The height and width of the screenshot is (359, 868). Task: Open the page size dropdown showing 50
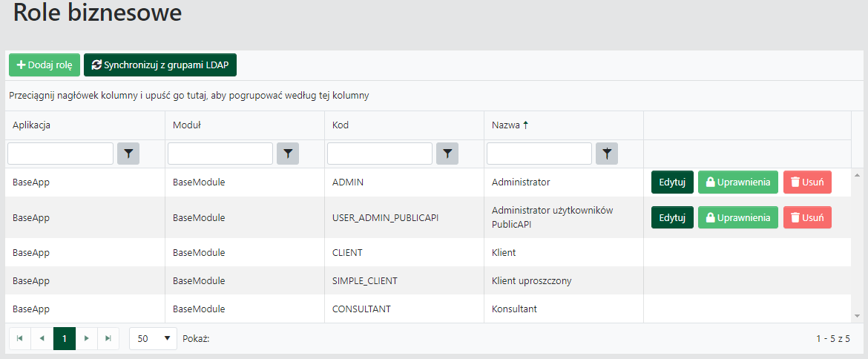pos(153,338)
